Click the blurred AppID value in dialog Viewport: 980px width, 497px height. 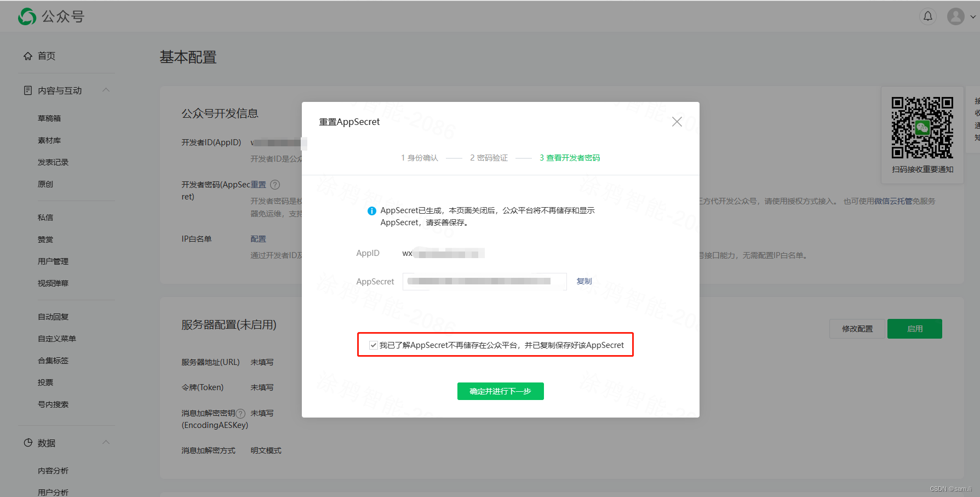click(x=444, y=253)
